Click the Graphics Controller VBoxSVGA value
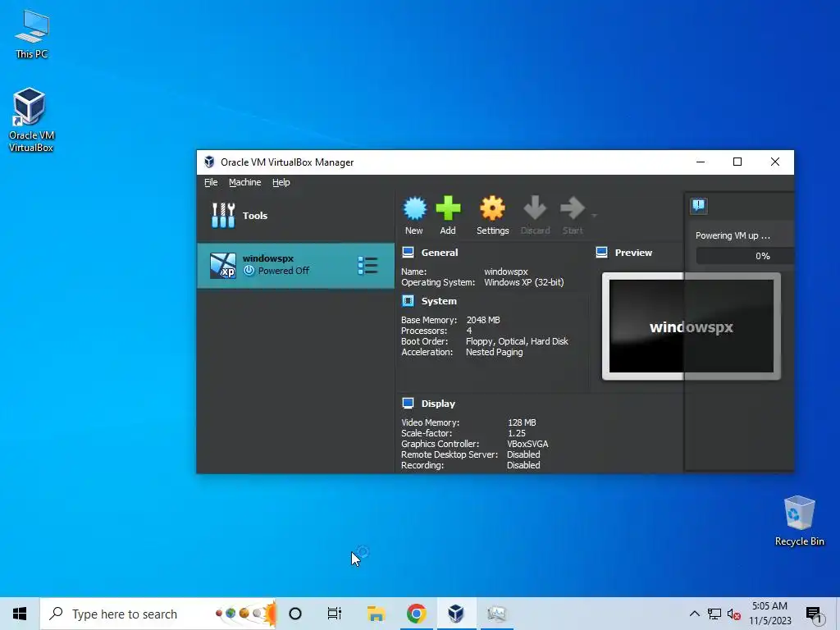Image resolution: width=840 pixels, height=630 pixels. 527,444
